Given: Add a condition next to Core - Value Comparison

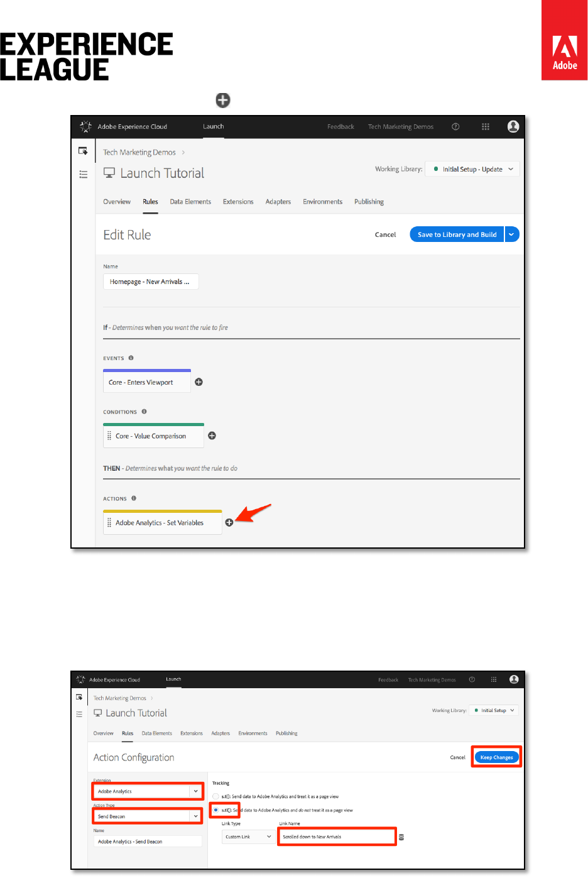Looking at the screenshot, I should pos(212,436).
